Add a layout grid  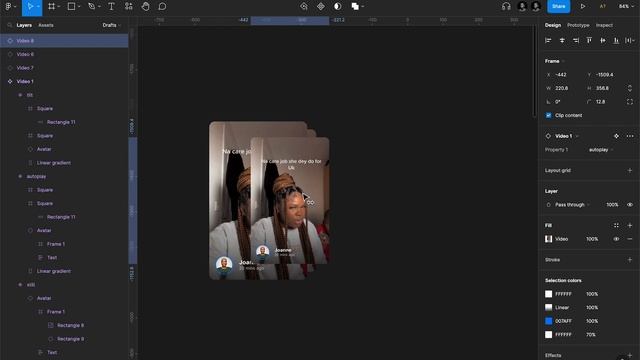click(x=630, y=171)
